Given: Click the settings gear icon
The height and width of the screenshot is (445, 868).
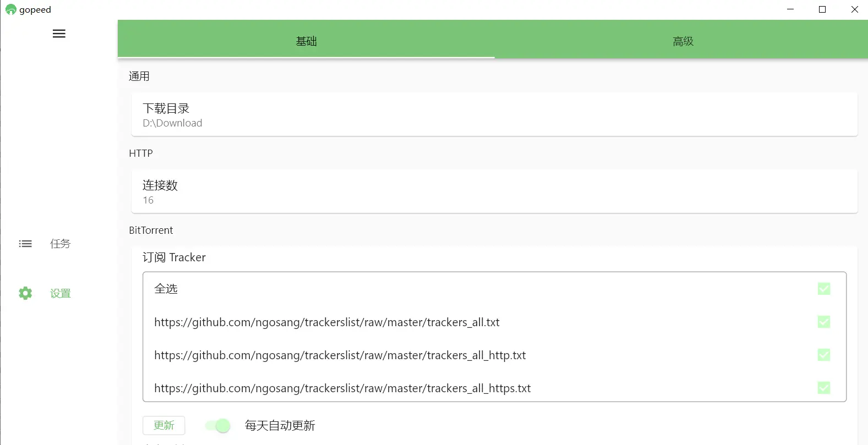Looking at the screenshot, I should 25,293.
